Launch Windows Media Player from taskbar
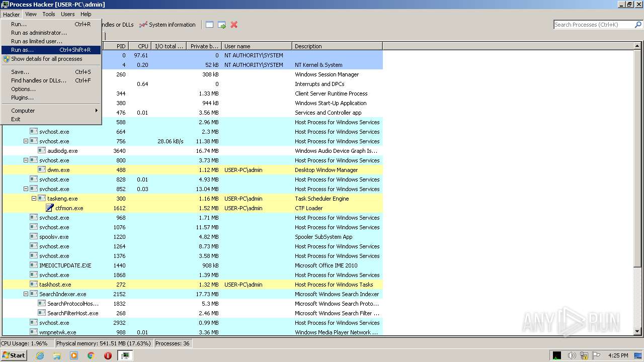 tap(74, 355)
